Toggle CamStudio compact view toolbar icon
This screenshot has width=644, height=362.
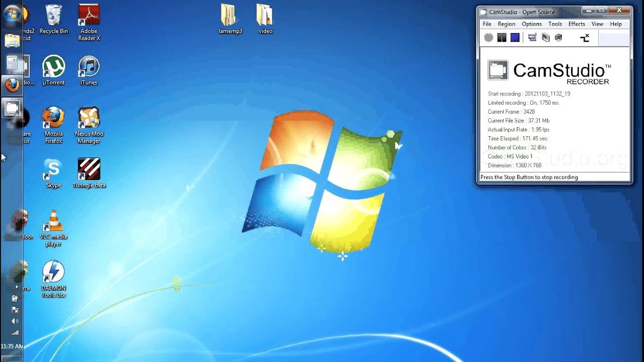click(x=532, y=38)
